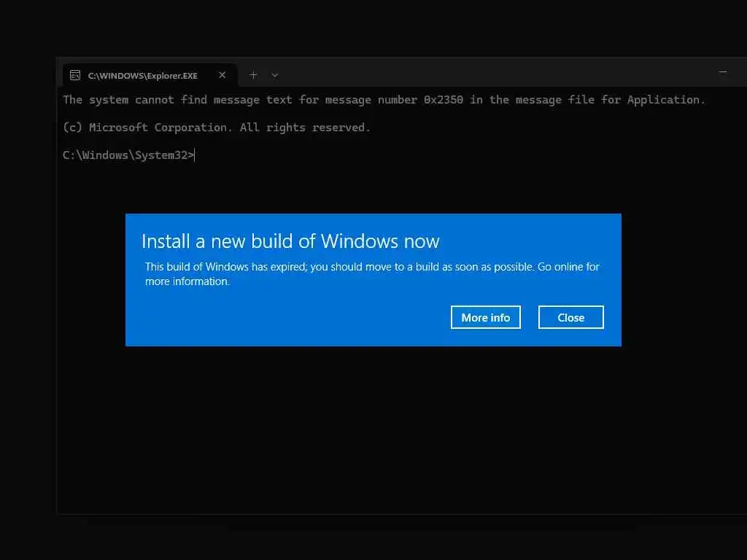This screenshot has height=560, width=747.
Task: Close the Explorer.EXE terminal tab
Action: point(222,75)
